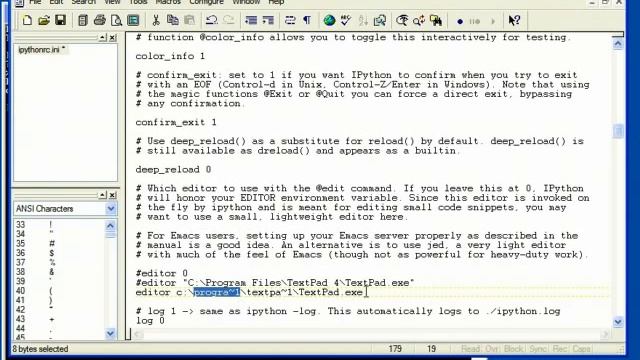Click the line number 179 in the status bar

point(395,349)
